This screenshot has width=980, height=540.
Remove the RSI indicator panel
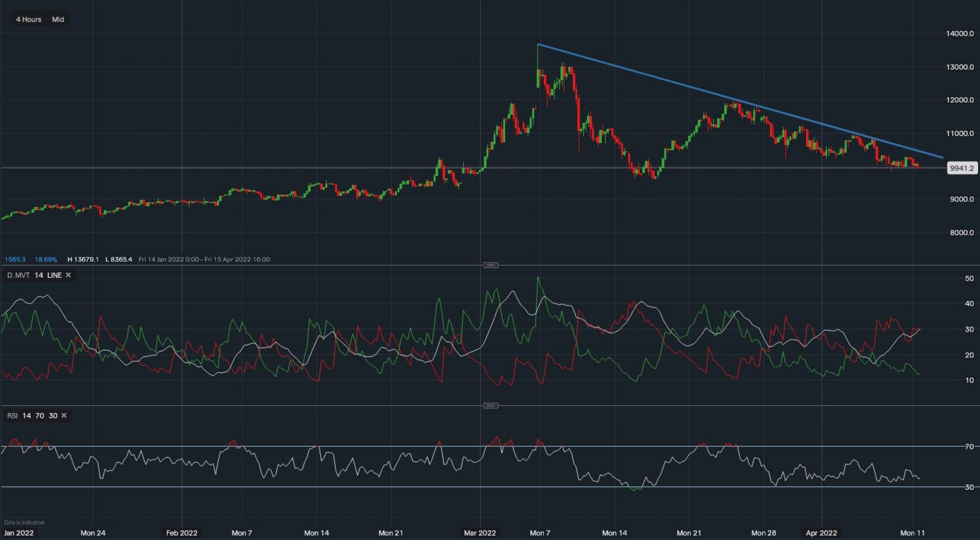64,416
